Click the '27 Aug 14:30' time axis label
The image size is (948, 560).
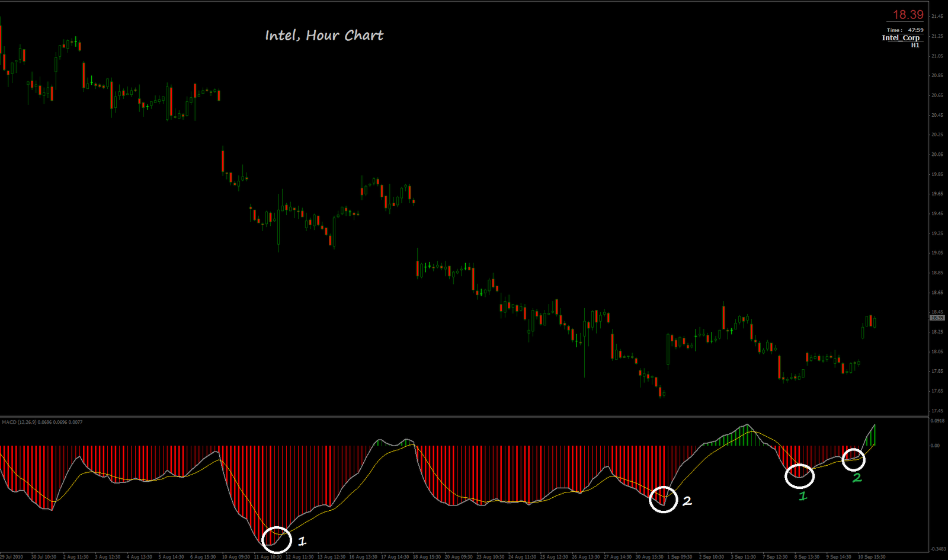point(617,557)
